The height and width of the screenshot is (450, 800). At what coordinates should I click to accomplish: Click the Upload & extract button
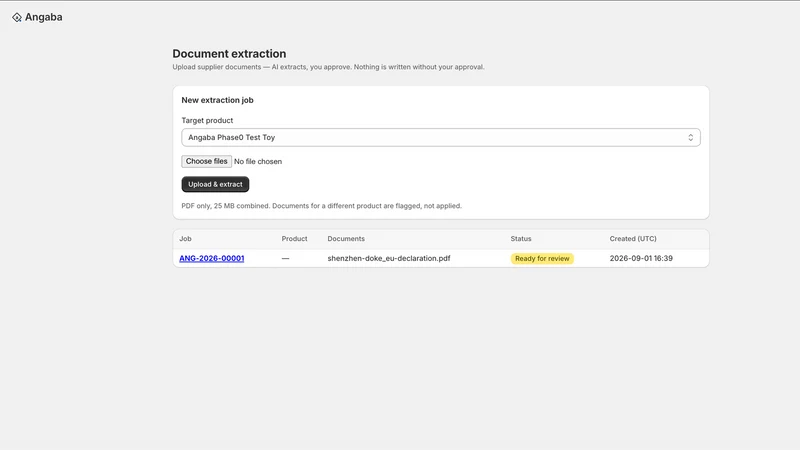(x=215, y=184)
